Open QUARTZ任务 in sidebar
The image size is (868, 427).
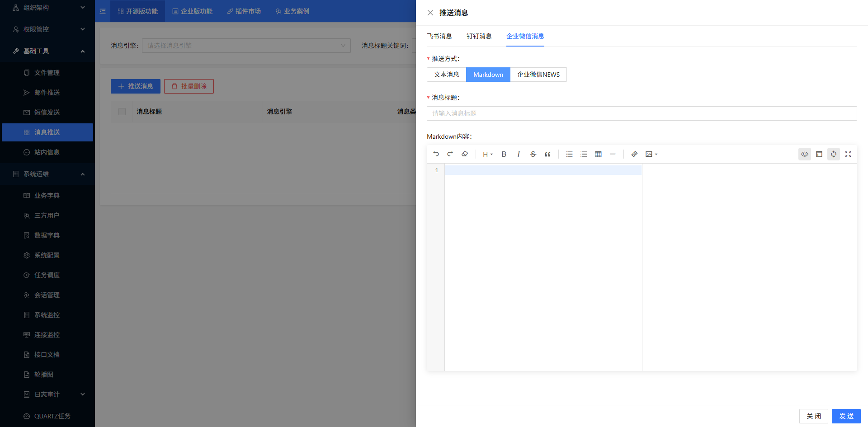(x=47, y=416)
